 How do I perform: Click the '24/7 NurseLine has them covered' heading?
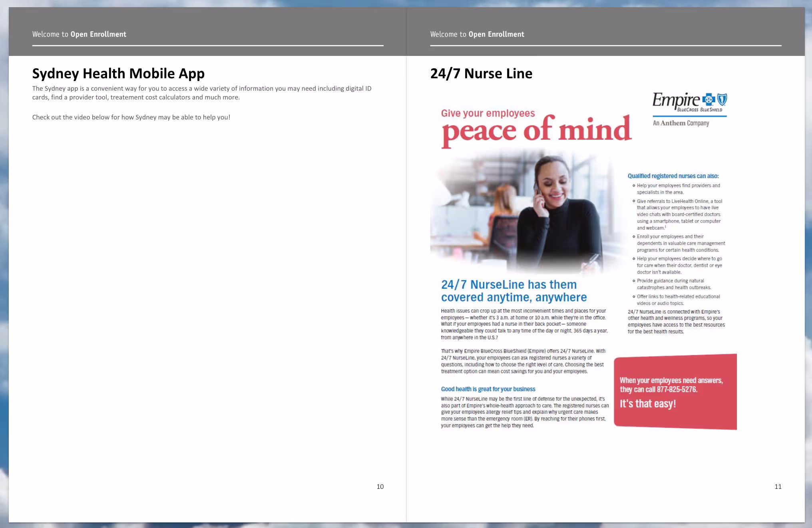[514, 291]
